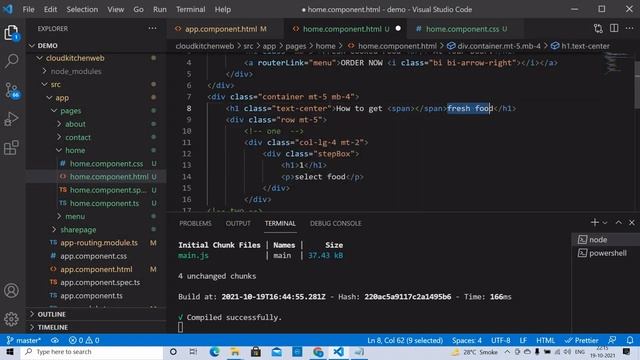
Task: Click the unsaved dot on home.component.html tab
Action: pyautogui.click(x=398, y=29)
